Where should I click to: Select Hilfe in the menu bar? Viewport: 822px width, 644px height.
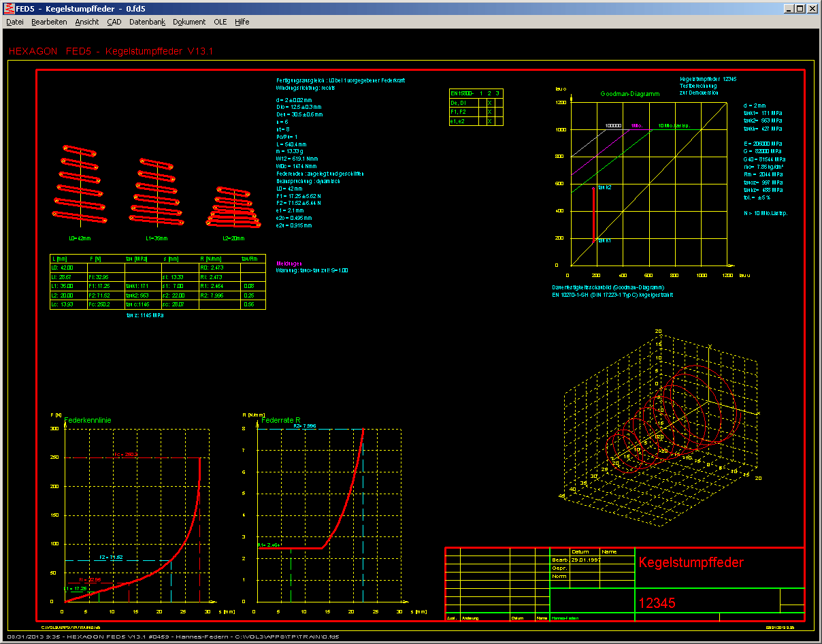pyautogui.click(x=242, y=22)
